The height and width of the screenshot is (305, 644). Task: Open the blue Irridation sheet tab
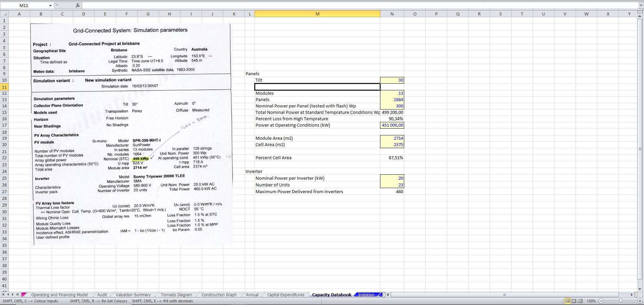366,295
